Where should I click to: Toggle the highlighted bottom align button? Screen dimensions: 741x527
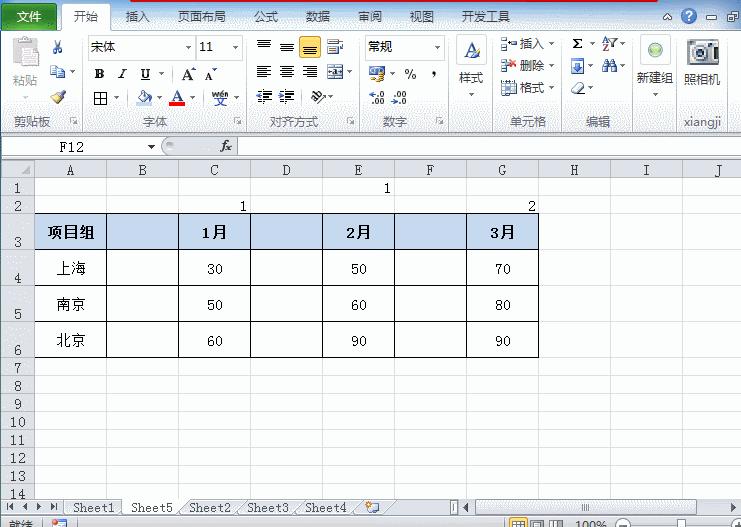310,47
